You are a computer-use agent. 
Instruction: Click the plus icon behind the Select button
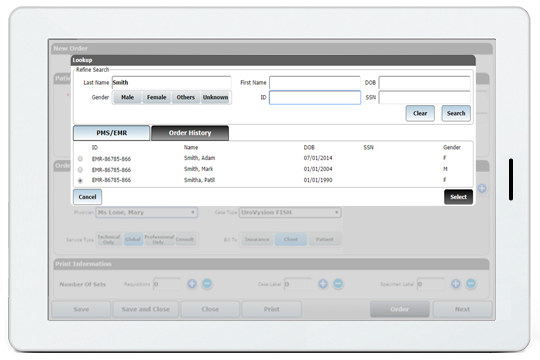point(482,188)
